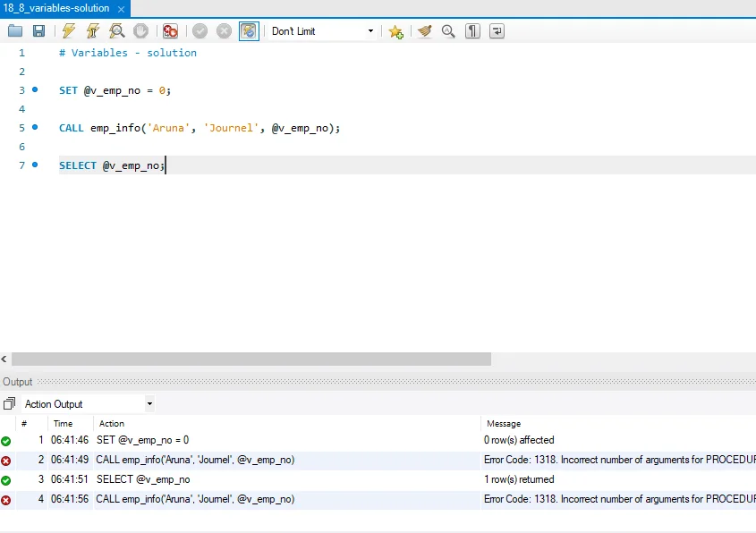Execute the query with lightning bolt icon

pos(69,31)
